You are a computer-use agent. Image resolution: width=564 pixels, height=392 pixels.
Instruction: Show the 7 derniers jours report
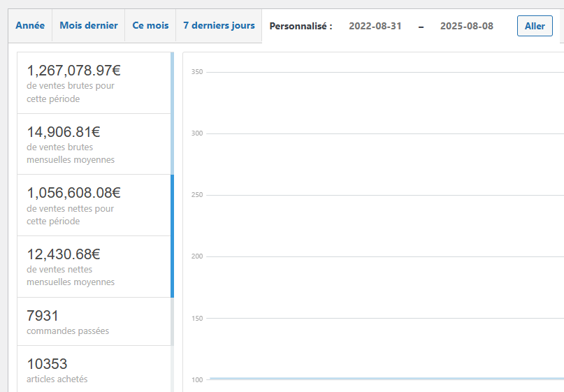point(219,26)
